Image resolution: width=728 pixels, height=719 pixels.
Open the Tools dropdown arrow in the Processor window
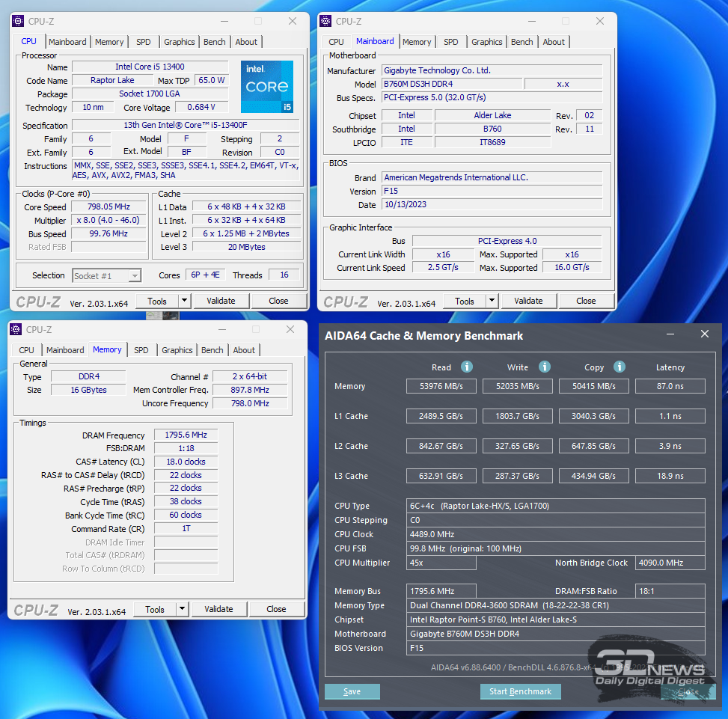click(x=184, y=301)
